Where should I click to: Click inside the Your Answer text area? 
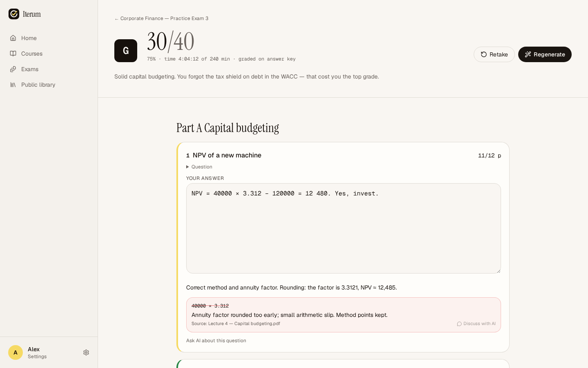343,228
